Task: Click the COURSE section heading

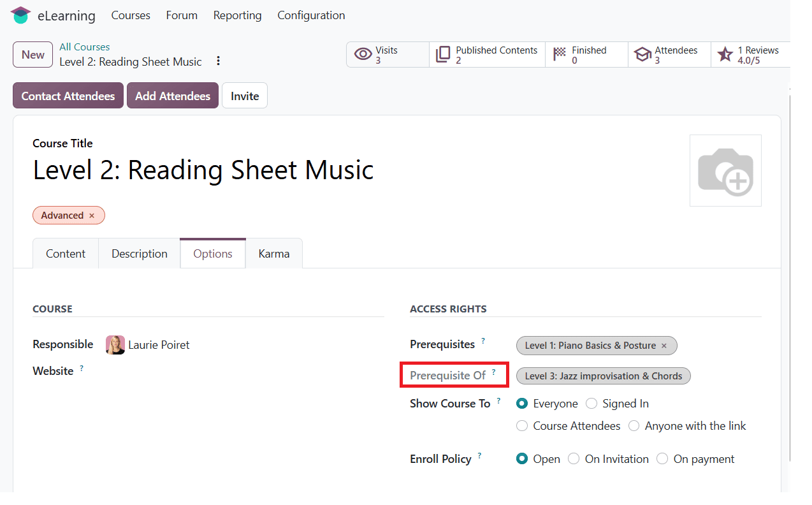Action: click(x=52, y=309)
